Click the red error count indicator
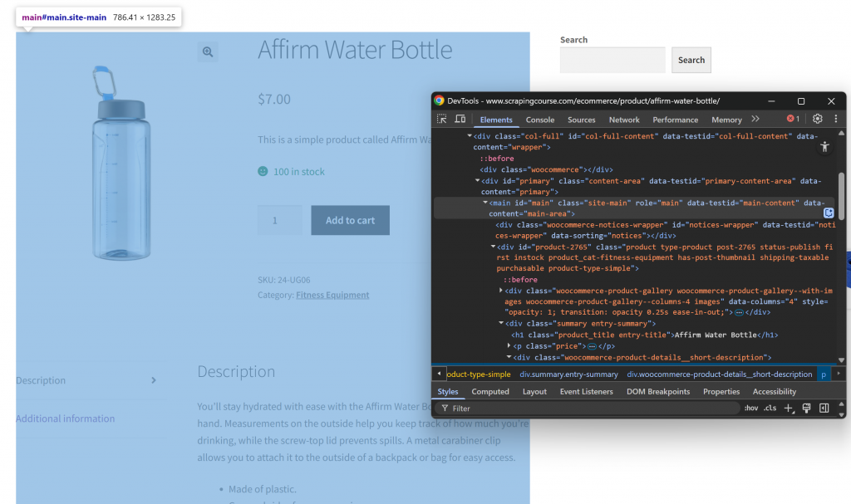 coord(793,119)
